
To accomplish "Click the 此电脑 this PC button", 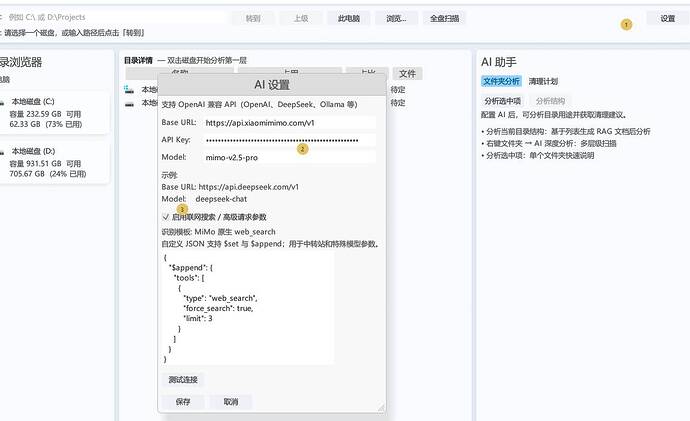I will pyautogui.click(x=349, y=18).
